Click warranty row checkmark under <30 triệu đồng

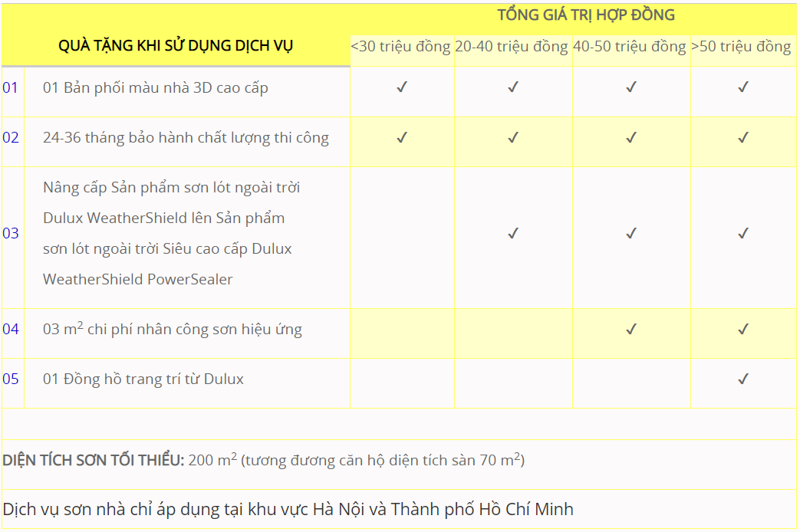[401, 138]
